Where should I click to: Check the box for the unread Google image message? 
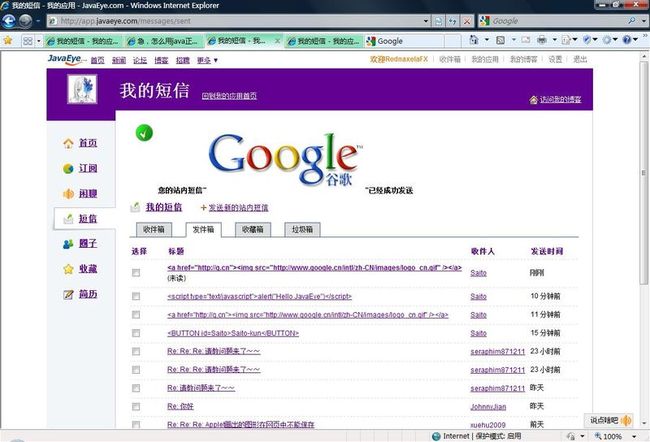[x=136, y=272]
